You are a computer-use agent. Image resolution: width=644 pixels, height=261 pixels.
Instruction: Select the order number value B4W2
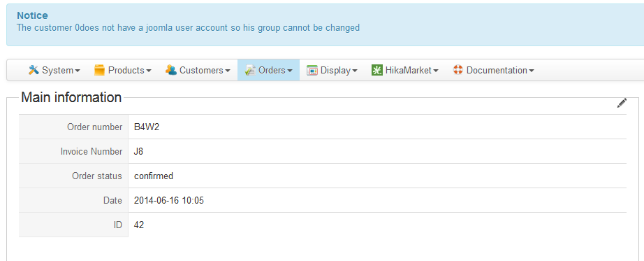147,127
